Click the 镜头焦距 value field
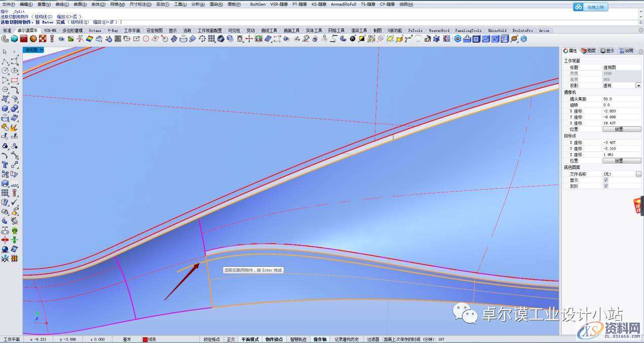The image size is (644, 343). pyautogui.click(x=621, y=99)
